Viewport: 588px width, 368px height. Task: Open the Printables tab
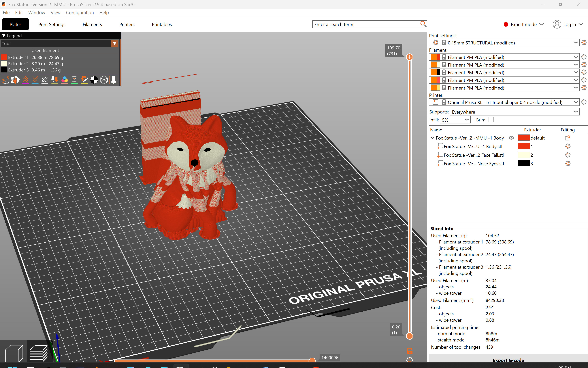(x=162, y=24)
